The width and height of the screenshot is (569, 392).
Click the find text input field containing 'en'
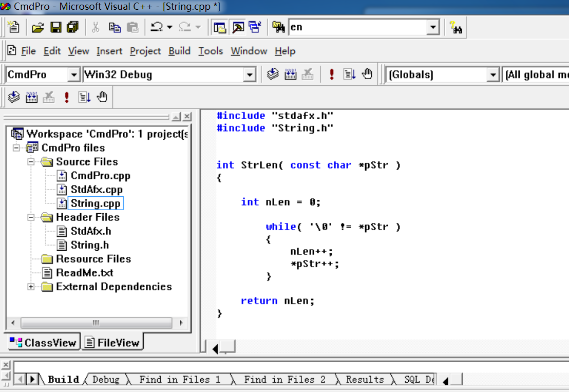(357, 27)
